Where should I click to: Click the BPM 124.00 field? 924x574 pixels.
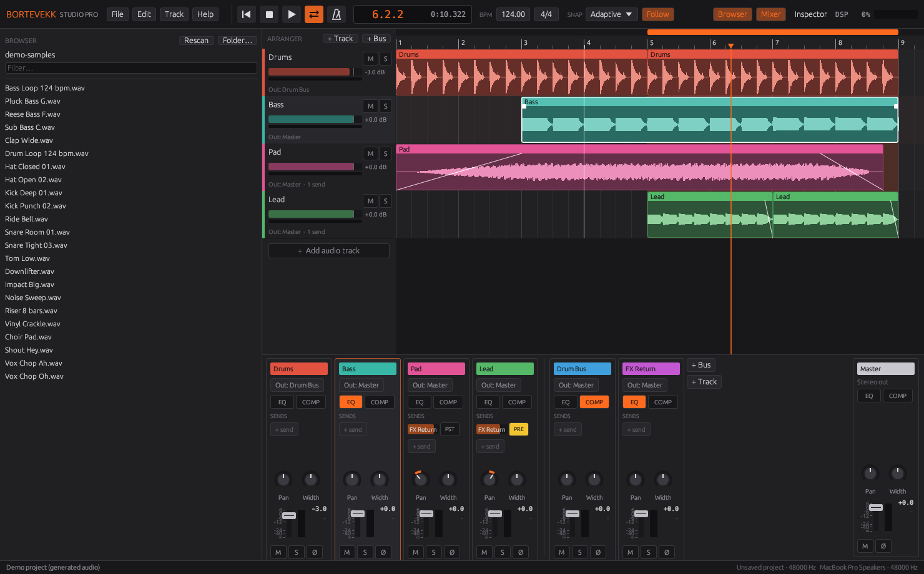tap(513, 14)
